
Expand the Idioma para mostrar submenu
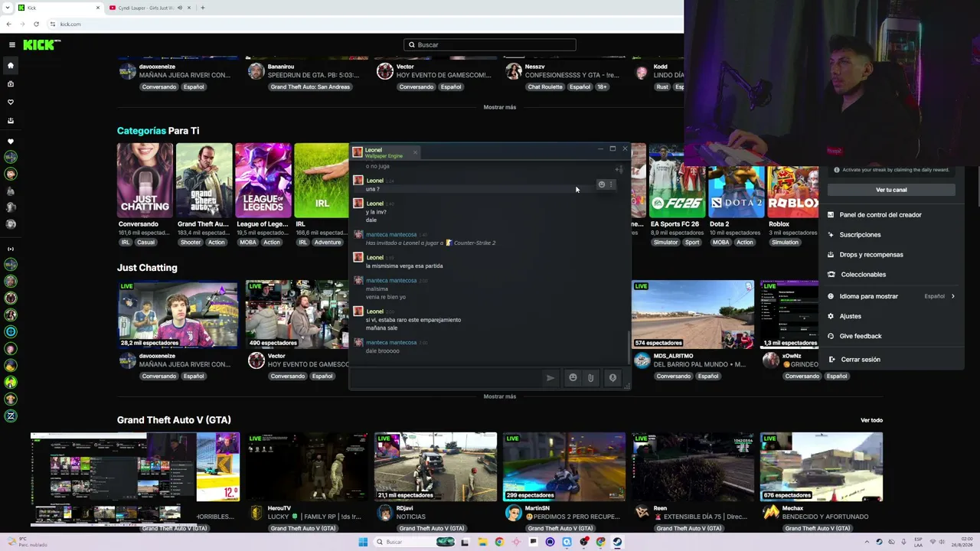(952, 296)
